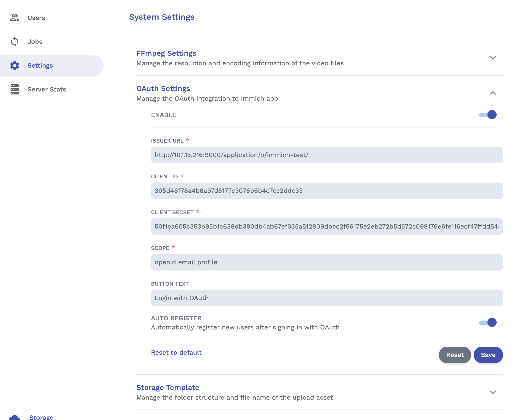The height and width of the screenshot is (420, 517).
Task: Expand Storage Template with its chevron
Action: coord(492,392)
